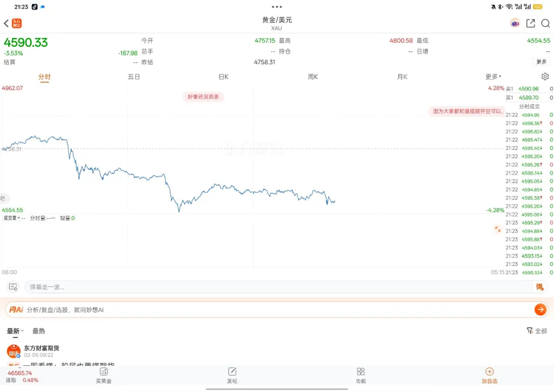
Task: Open chart settings gear icon
Action: pos(545,76)
